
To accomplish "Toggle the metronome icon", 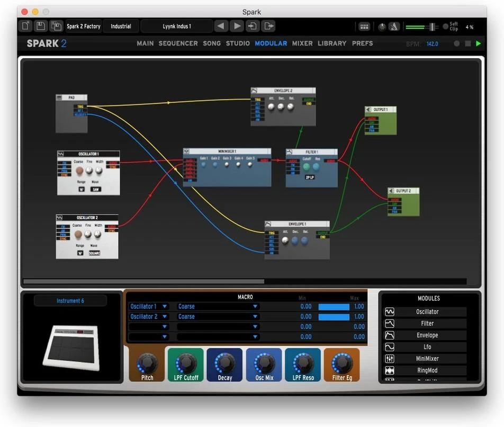I will point(394,26).
